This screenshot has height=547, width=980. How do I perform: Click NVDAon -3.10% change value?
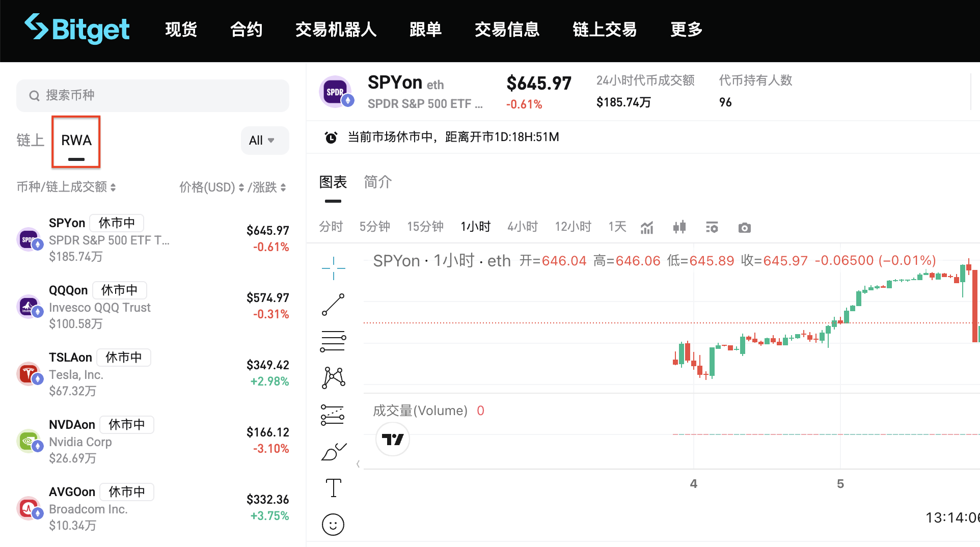(x=271, y=449)
